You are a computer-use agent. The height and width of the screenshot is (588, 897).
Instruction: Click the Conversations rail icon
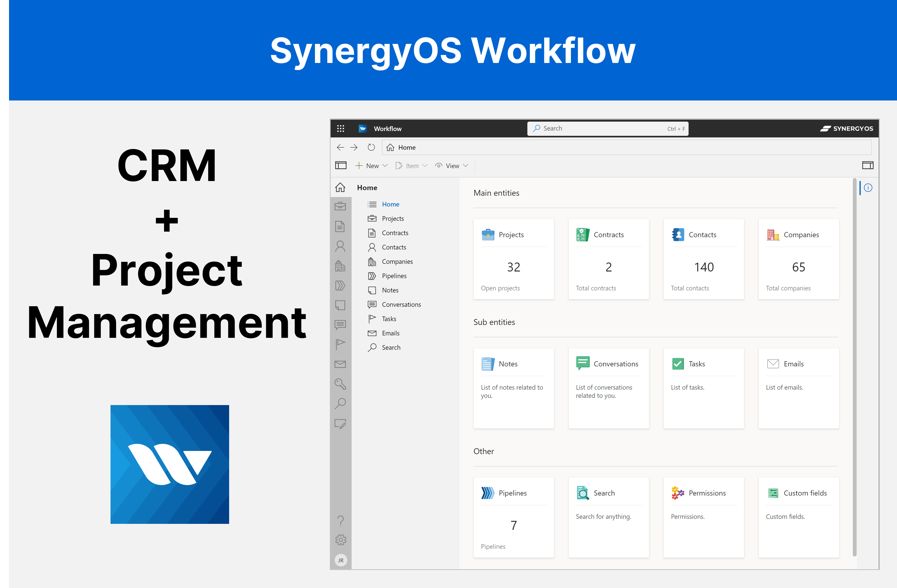(340, 325)
